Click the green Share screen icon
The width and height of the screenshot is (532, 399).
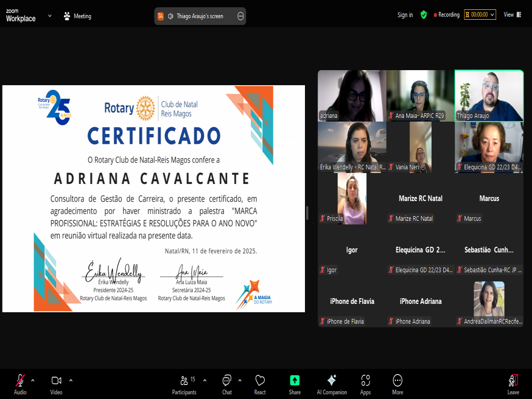tap(295, 384)
